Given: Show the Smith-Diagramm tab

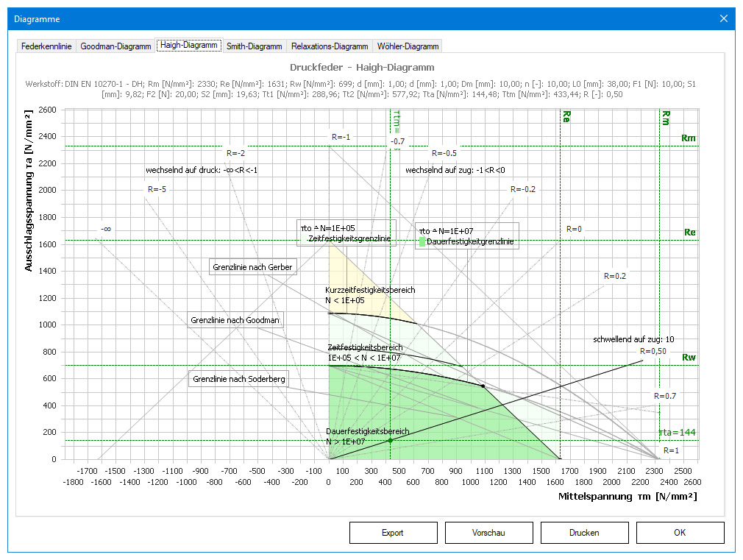Looking at the screenshot, I should (254, 46).
